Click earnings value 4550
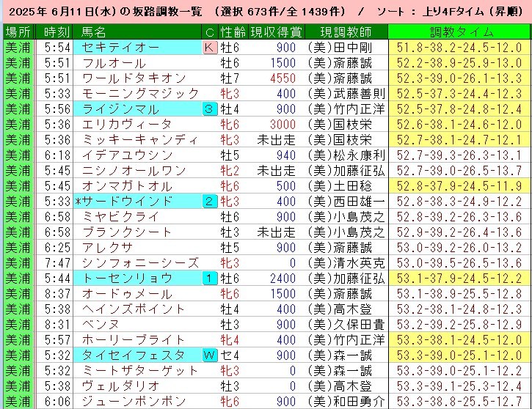 [283, 78]
